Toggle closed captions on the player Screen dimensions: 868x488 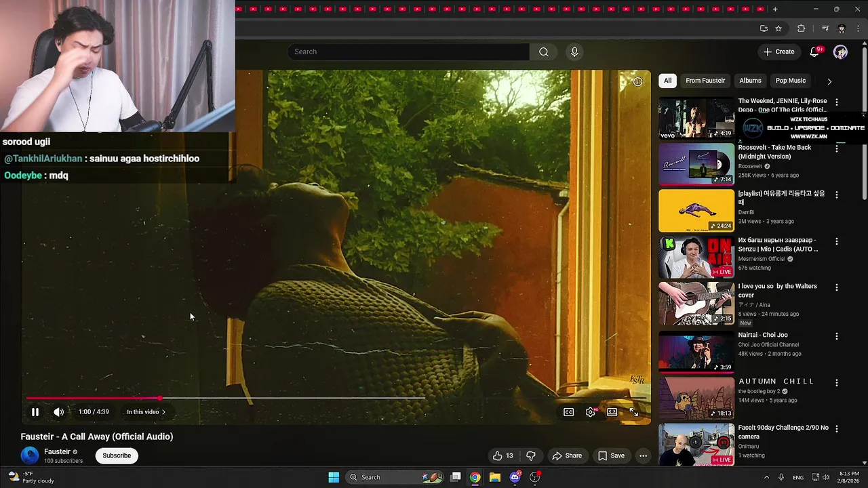(569, 411)
